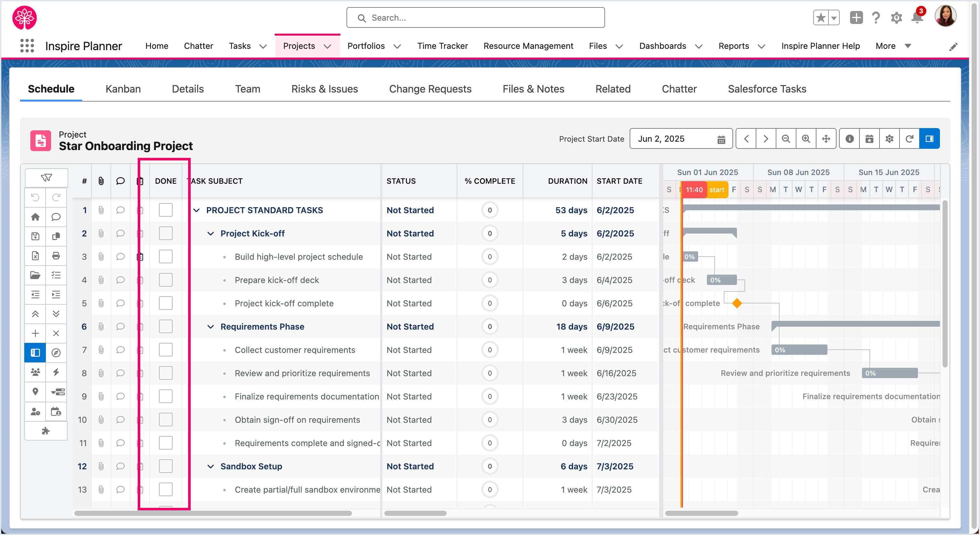Open the folder icon in the left toolbar
Screen dimensions: 980x535
[35, 275]
